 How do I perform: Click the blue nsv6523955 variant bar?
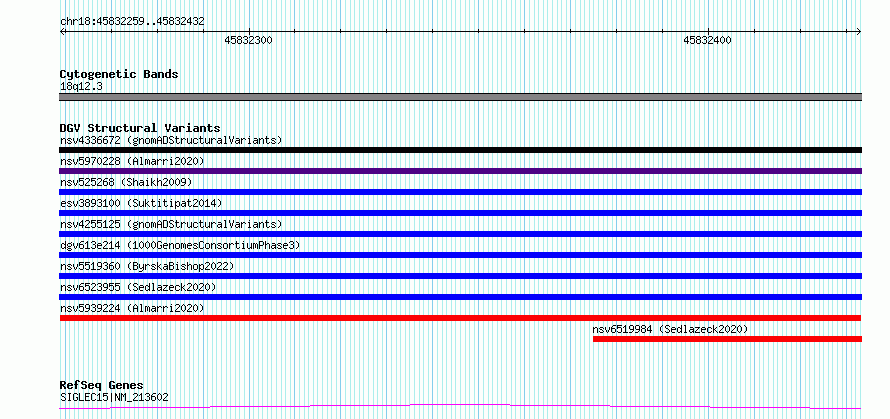point(460,297)
